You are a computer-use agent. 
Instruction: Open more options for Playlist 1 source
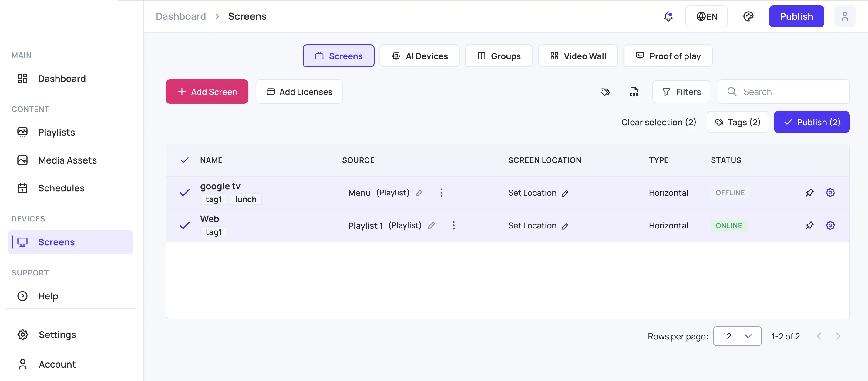453,225
